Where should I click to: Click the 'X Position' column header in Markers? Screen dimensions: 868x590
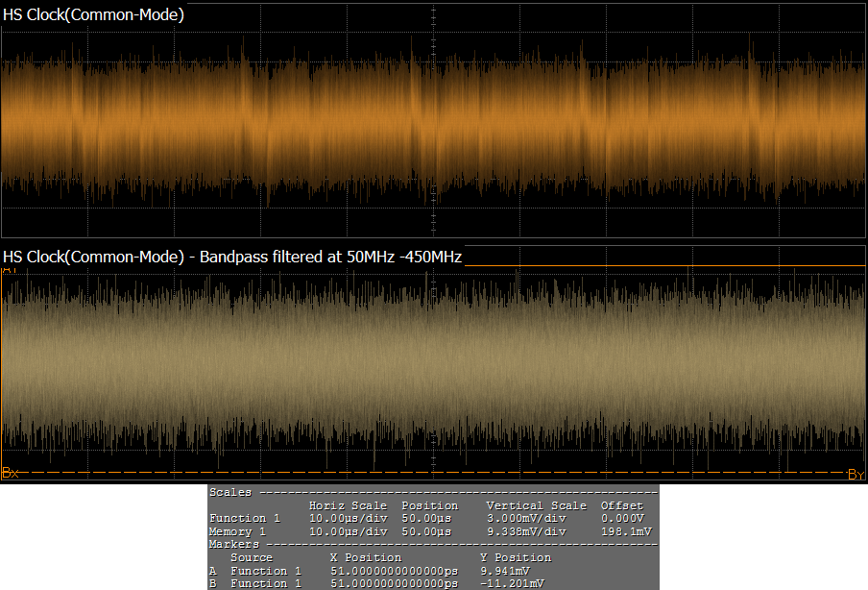click(366, 557)
